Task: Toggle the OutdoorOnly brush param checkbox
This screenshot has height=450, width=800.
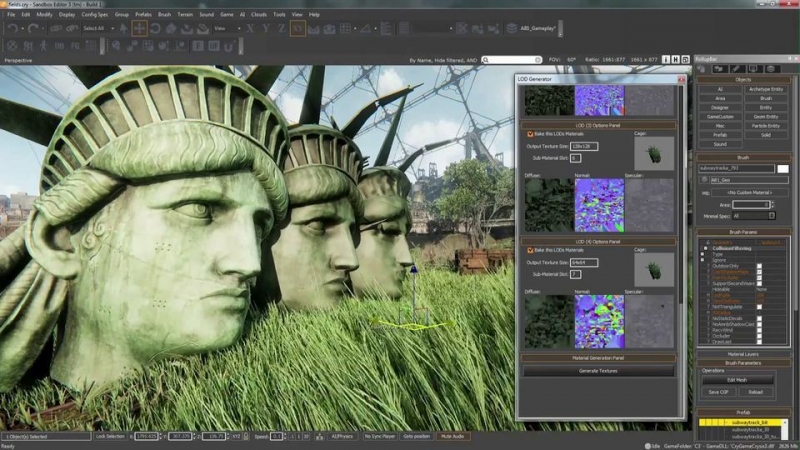Action: tap(759, 266)
